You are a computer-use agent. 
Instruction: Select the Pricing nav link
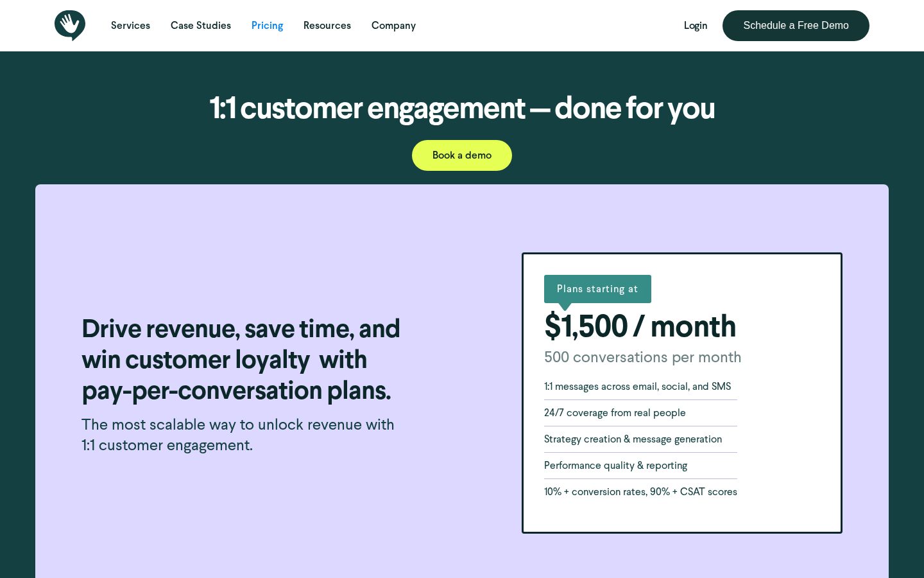click(x=267, y=26)
